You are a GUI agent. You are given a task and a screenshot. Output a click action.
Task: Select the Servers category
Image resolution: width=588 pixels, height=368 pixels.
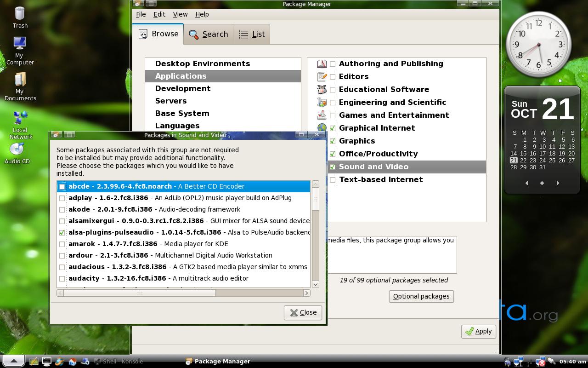pyautogui.click(x=223, y=101)
